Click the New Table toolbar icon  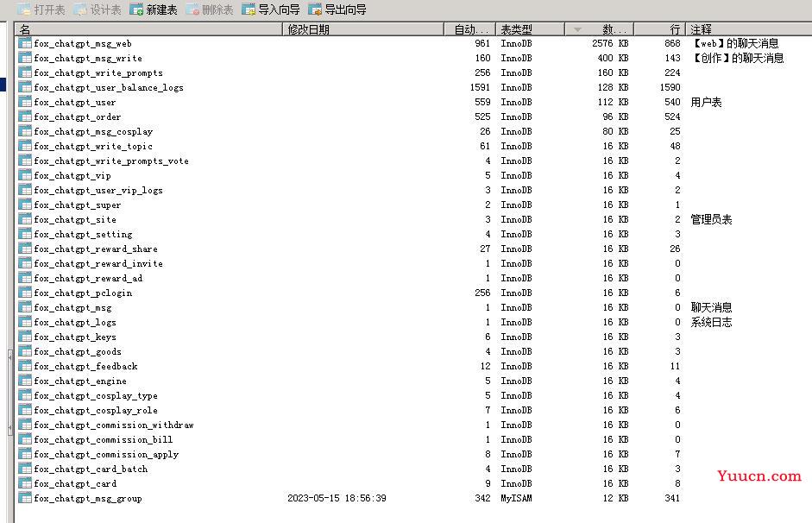pyautogui.click(x=136, y=9)
